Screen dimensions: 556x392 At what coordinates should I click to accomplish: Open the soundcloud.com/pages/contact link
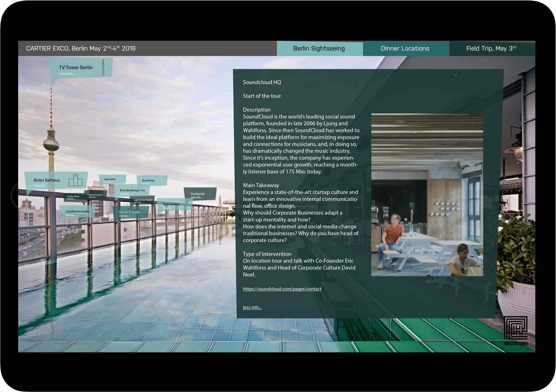tap(282, 289)
